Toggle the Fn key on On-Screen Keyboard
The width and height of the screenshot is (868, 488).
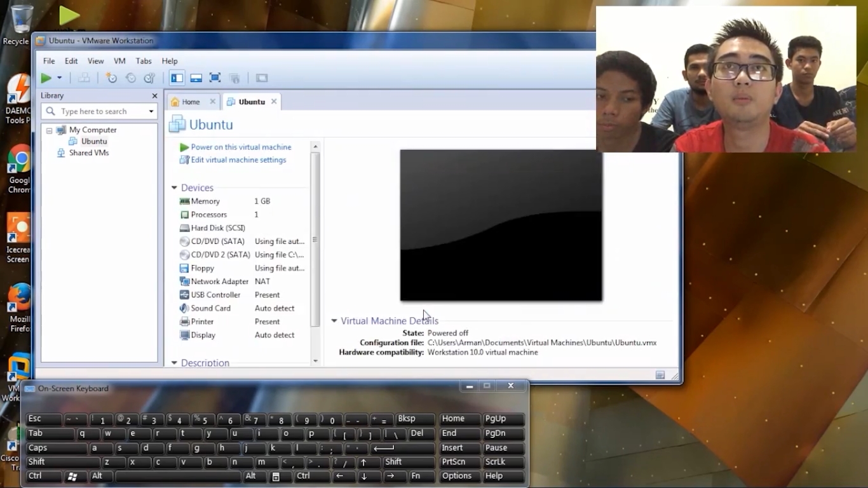click(421, 476)
